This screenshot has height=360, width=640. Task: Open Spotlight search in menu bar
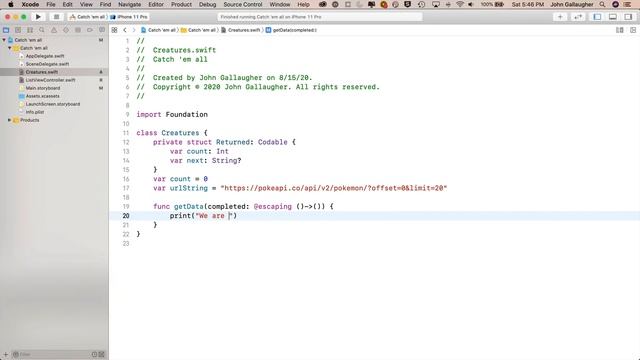click(x=602, y=4)
